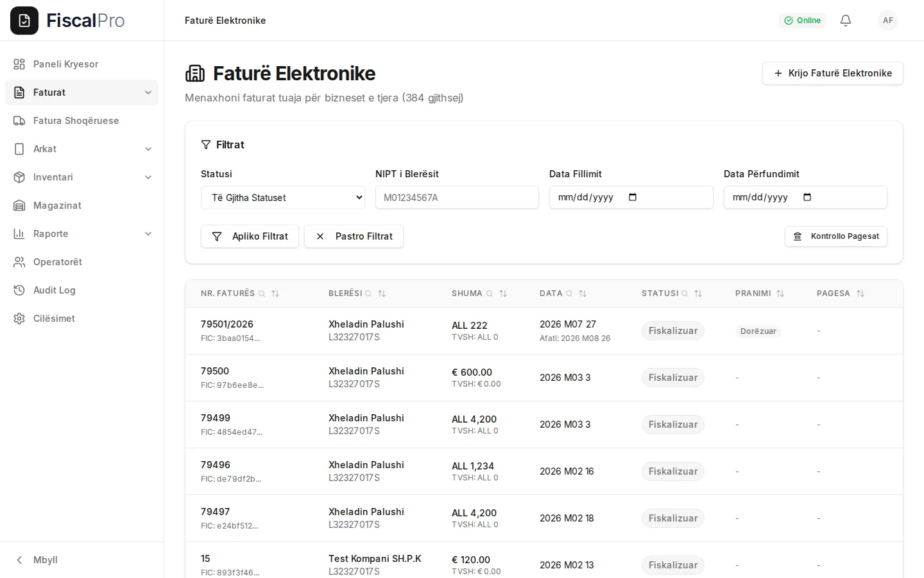Expand the Arkat submenu chevron
Viewport: 924px width, 578px height.
click(148, 149)
